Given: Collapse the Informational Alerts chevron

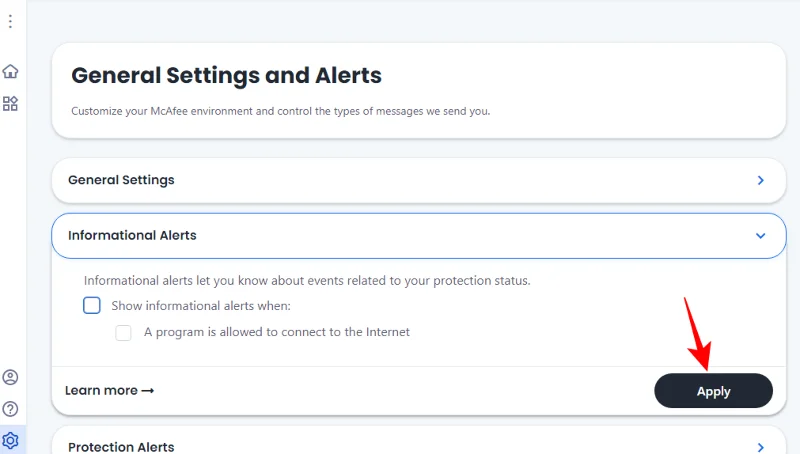Looking at the screenshot, I should coord(760,236).
